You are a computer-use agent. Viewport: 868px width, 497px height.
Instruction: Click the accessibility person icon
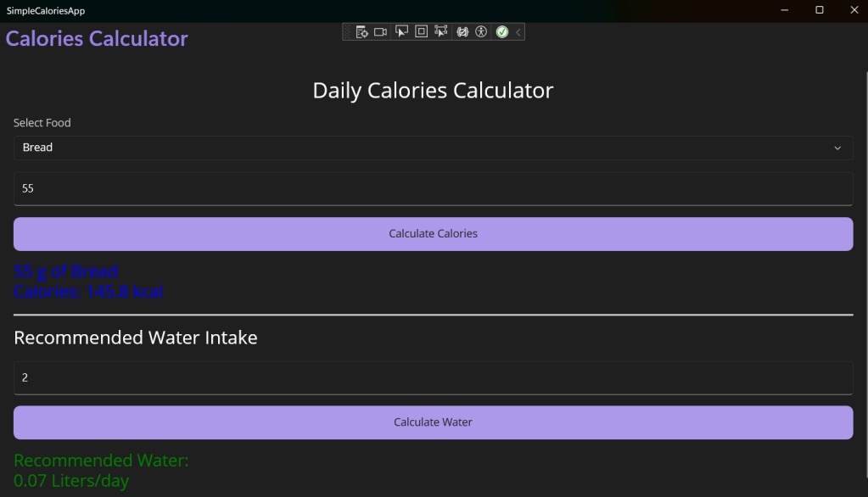click(x=481, y=32)
